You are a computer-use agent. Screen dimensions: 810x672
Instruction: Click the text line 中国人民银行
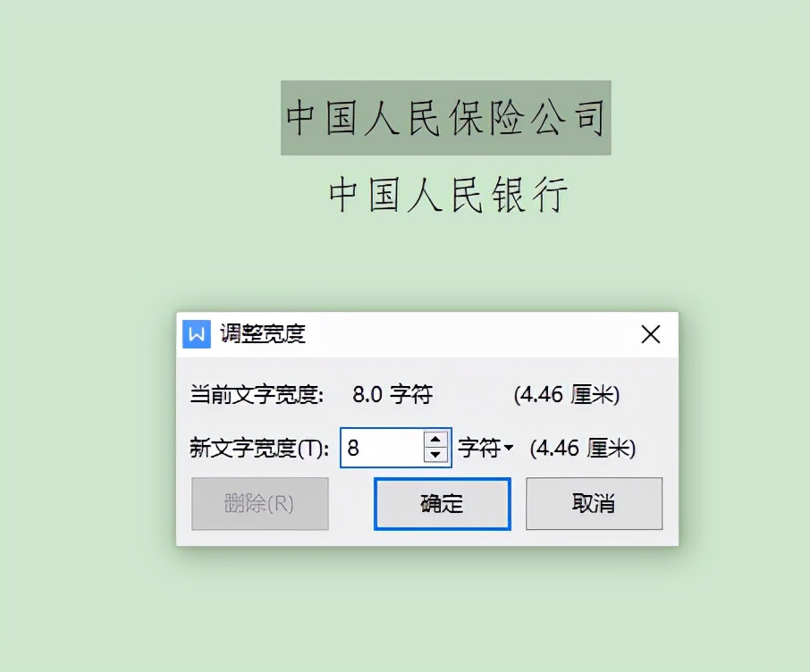point(449,195)
